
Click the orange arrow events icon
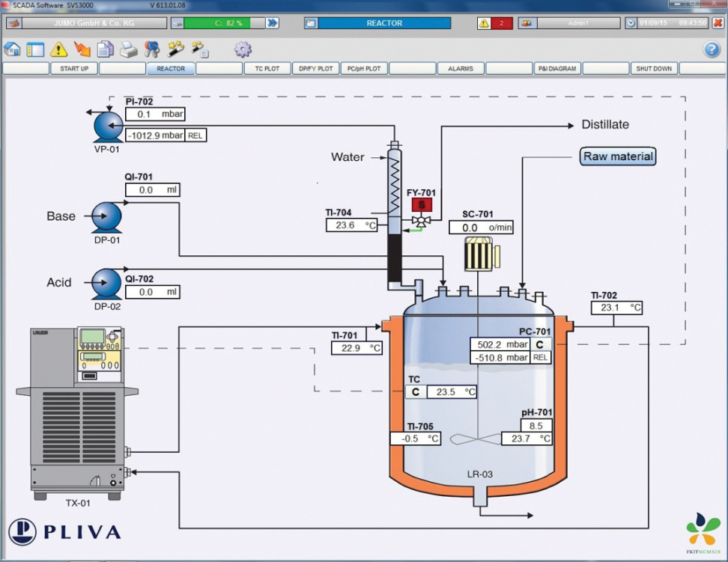coord(81,48)
